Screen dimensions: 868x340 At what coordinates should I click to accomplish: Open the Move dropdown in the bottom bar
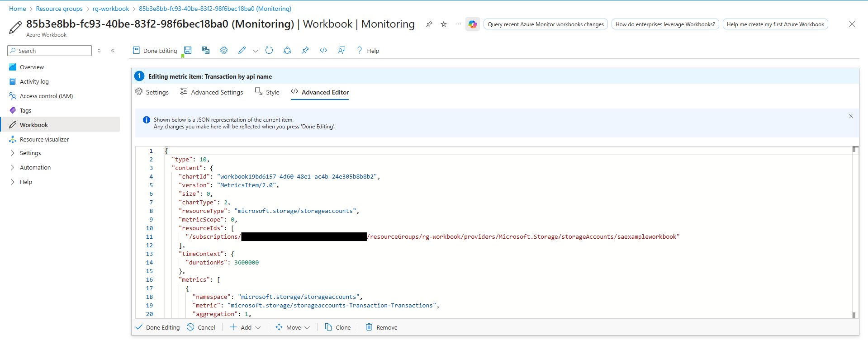(293, 327)
